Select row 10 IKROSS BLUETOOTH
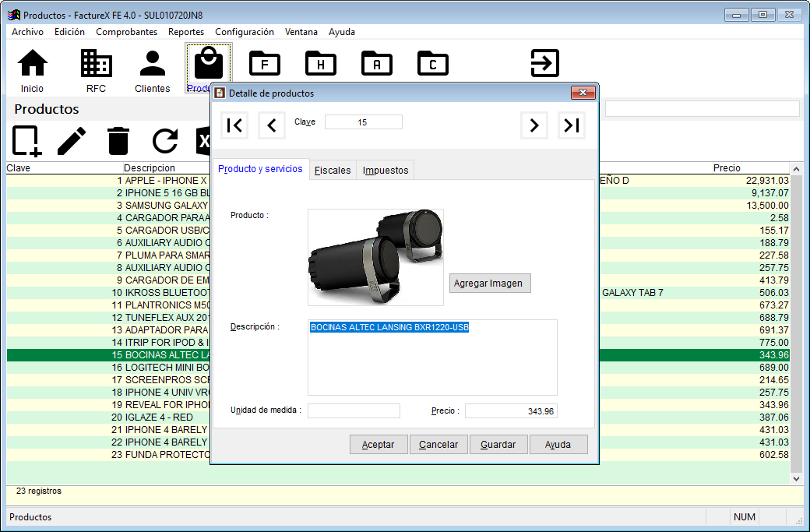810x532 pixels. (398, 292)
